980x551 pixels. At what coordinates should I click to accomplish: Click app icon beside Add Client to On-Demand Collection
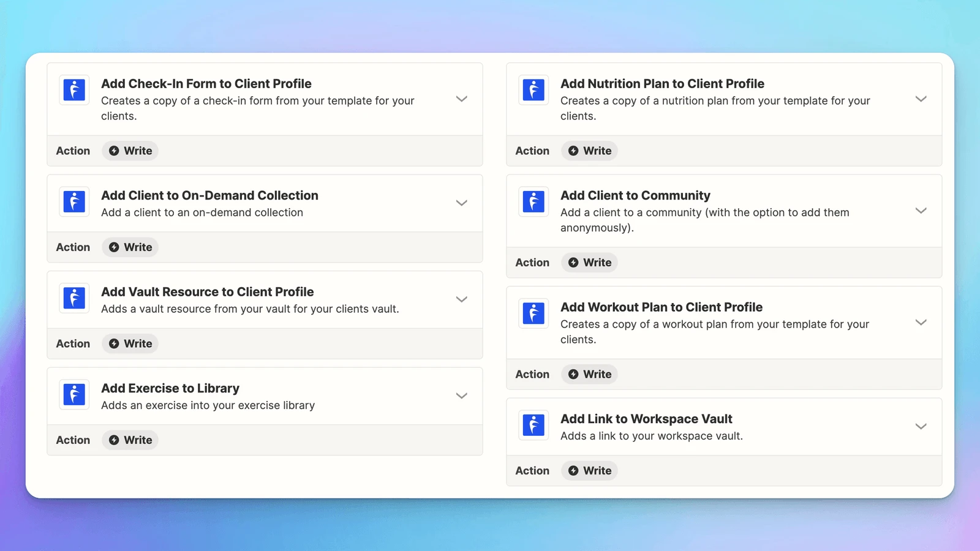coord(74,201)
